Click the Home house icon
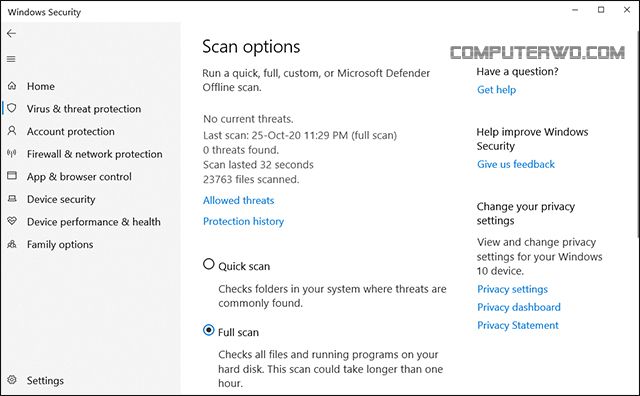640x396 pixels. pos(12,86)
